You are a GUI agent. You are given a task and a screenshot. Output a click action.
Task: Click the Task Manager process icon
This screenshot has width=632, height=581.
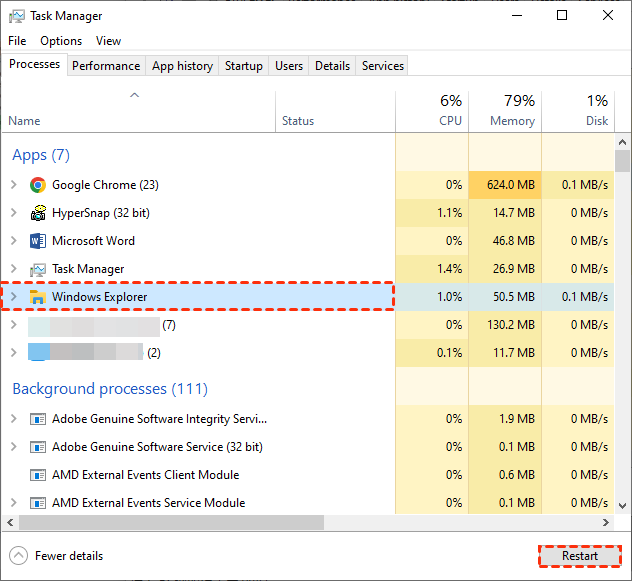[x=38, y=269]
